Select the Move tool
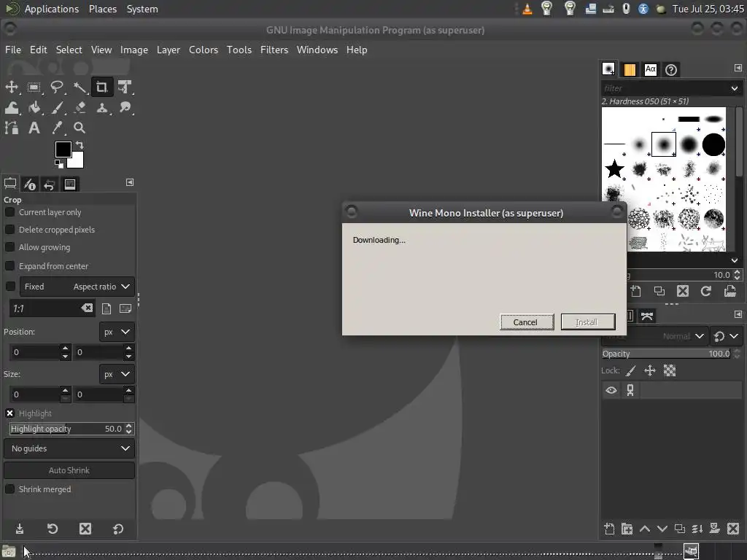Screen dimensions: 747x560 coord(12,87)
